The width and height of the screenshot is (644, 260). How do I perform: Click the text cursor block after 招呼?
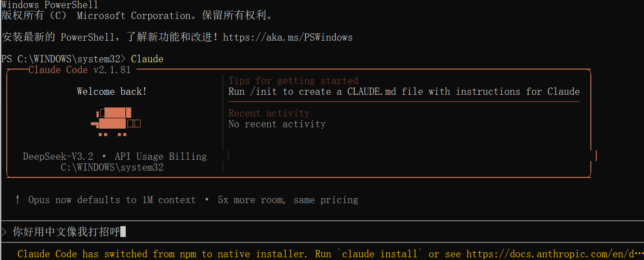click(x=123, y=232)
